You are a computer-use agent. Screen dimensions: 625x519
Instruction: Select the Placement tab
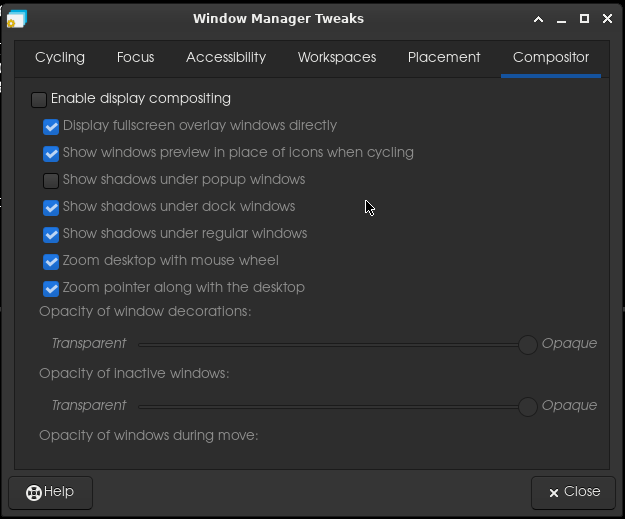(444, 58)
